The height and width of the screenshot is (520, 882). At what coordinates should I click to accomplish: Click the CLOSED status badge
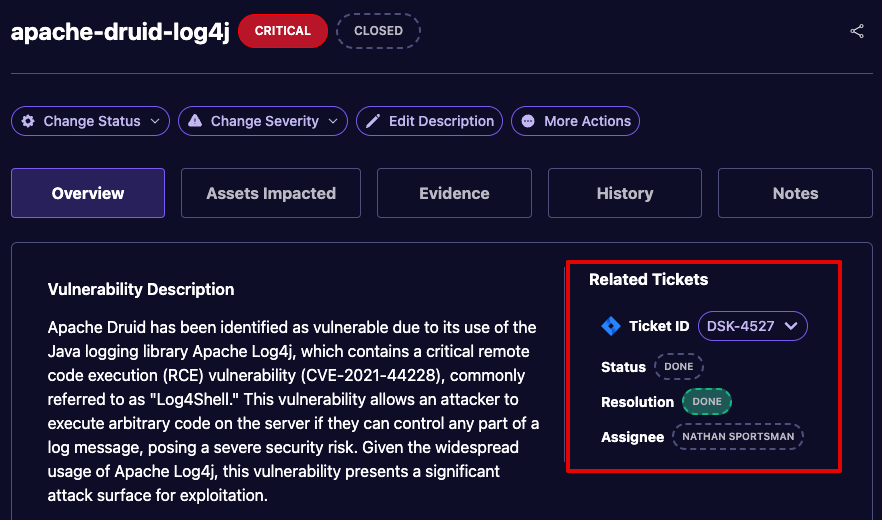click(379, 31)
